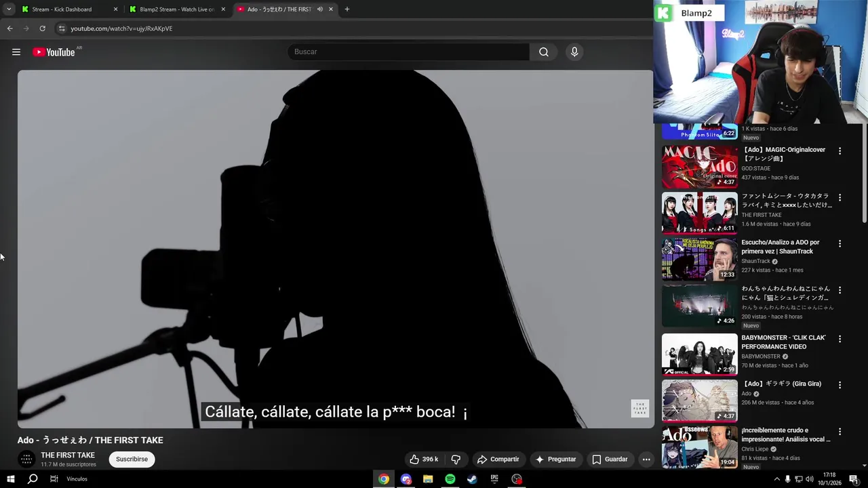The height and width of the screenshot is (488, 868).
Task: Save the video with Guardar
Action: point(610,459)
